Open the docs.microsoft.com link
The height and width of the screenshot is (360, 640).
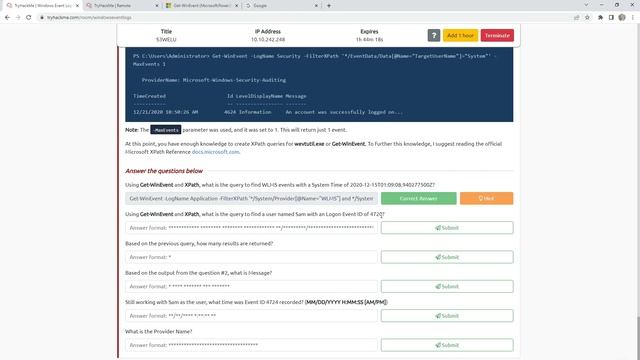(x=216, y=152)
